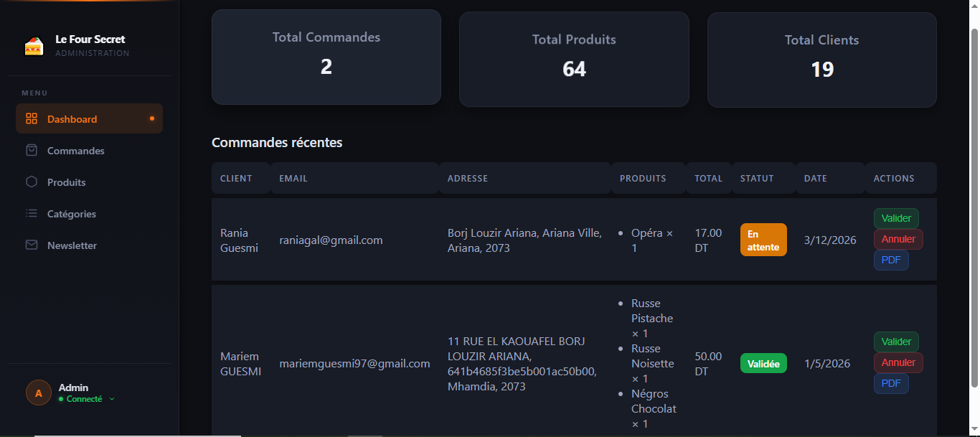Expand the Admin Connecté chevron
Viewport: 980px width, 437px height.
(112, 399)
